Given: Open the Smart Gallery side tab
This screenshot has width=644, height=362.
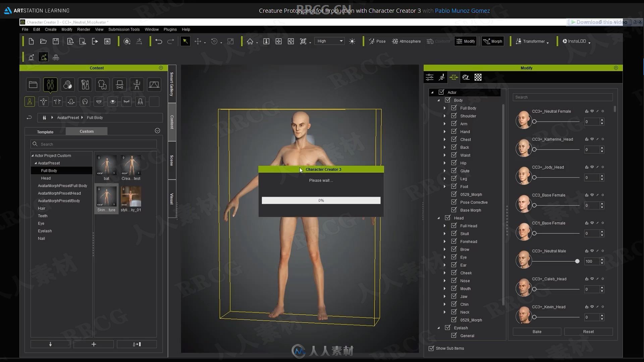Looking at the screenshot, I should point(172,84).
